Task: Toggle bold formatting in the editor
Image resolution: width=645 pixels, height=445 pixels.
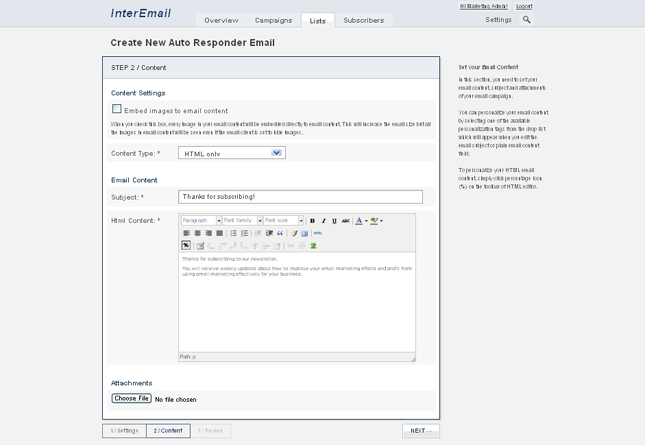Action: coord(312,221)
